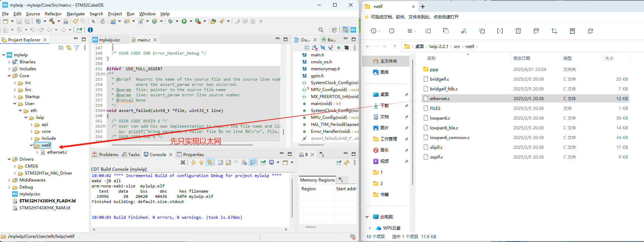Toggle Link with Editor in Project Explorer
644x242 pixels.
tap(69, 48)
